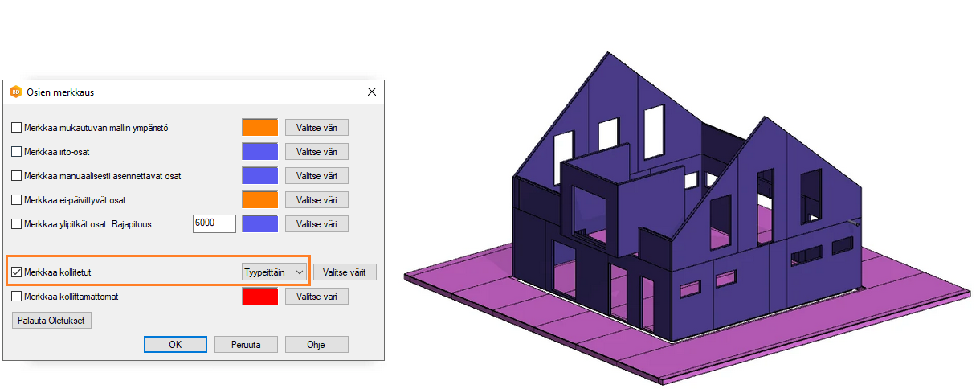
Task: Check the Merkkaa kollittamattomat checkbox
Action: click(17, 297)
